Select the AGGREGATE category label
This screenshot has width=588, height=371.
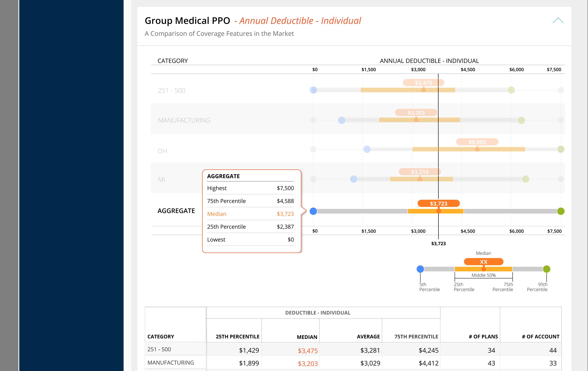point(176,211)
